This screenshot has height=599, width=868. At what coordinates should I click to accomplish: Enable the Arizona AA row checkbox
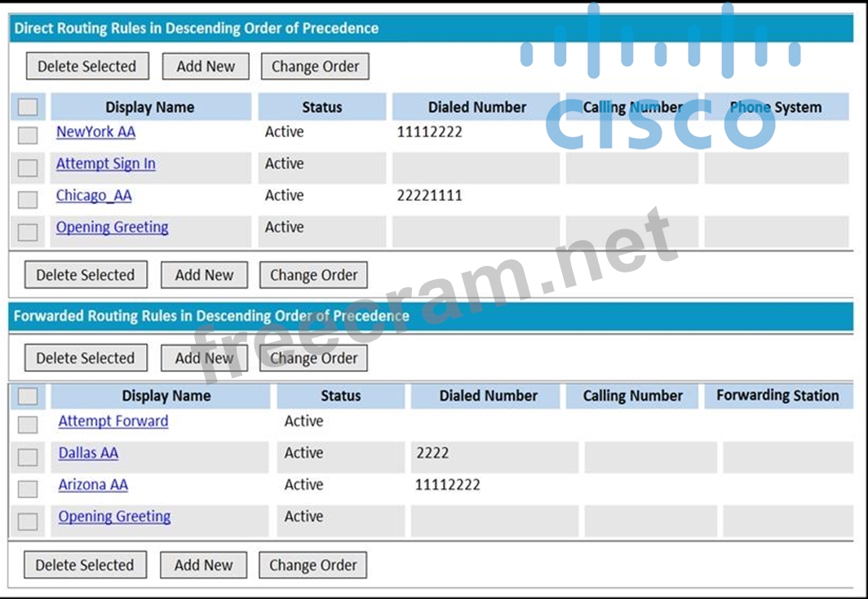[28, 489]
